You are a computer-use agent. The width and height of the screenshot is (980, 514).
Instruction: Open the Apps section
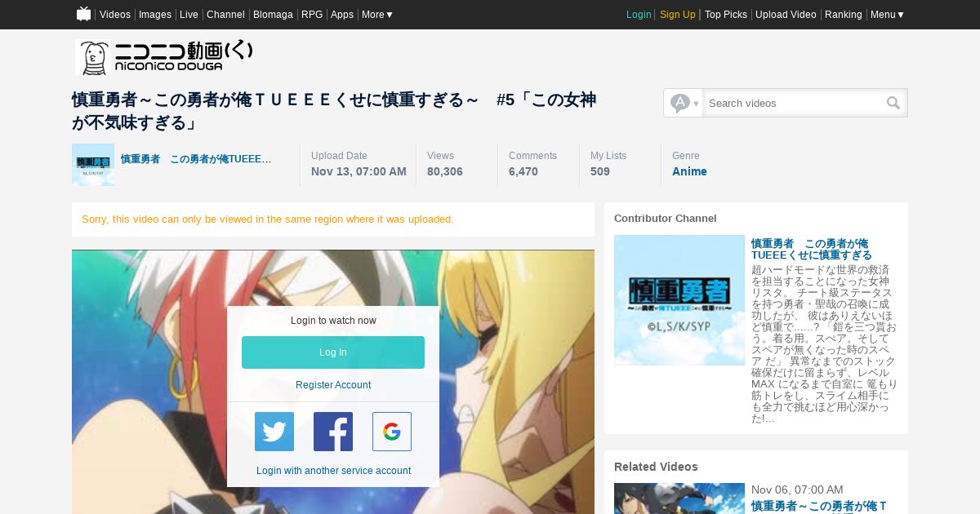click(x=342, y=15)
